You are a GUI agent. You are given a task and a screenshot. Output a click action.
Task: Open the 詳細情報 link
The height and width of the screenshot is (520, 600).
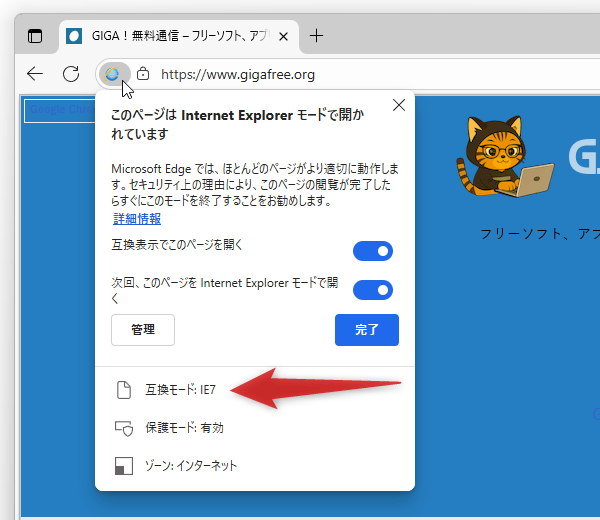(x=136, y=219)
